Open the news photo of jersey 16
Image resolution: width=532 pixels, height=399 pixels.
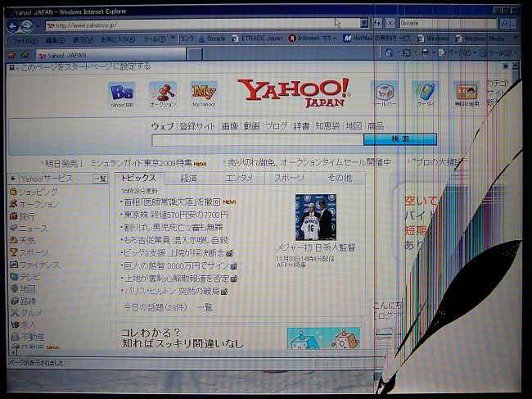[x=316, y=217]
